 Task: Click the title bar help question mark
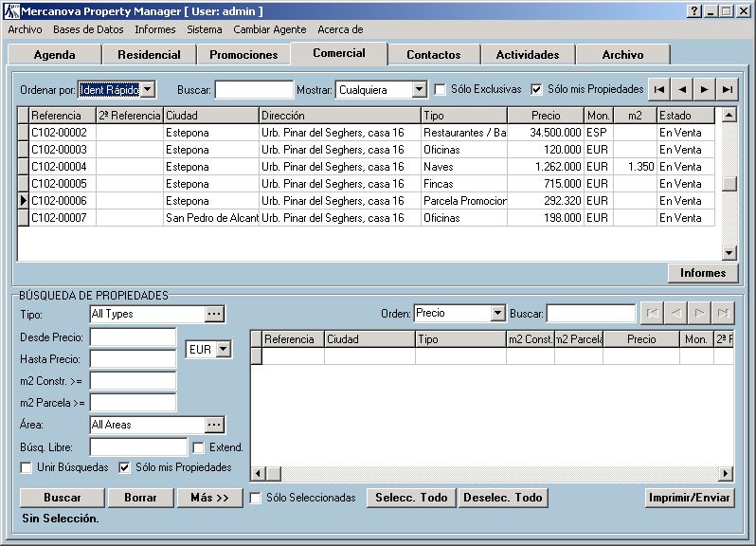(693, 11)
